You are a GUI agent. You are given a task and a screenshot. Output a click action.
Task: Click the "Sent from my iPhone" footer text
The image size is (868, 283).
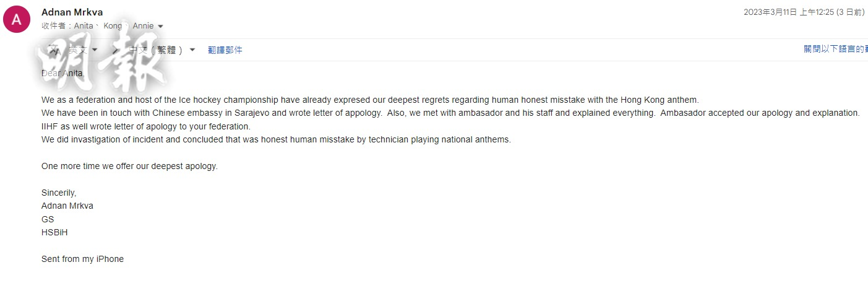pos(82,259)
